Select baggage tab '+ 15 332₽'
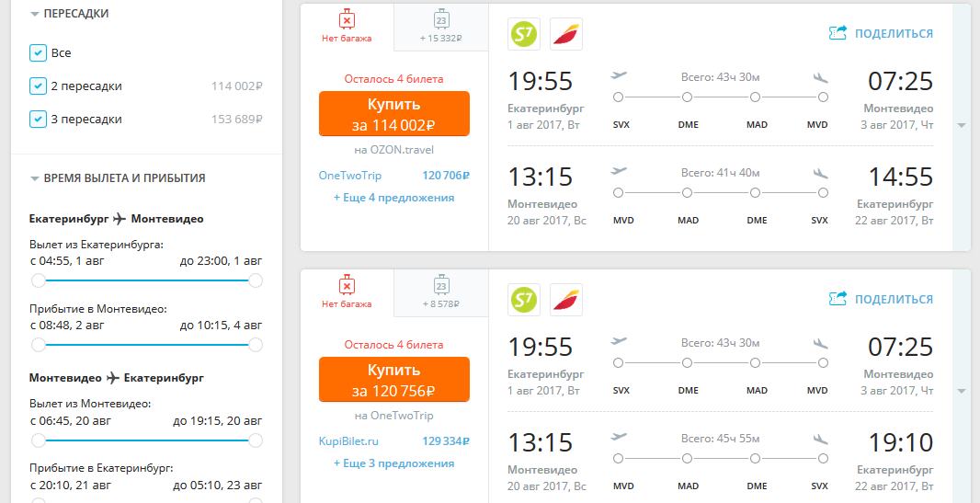Viewport: 980px width, 503px height. pos(440,28)
